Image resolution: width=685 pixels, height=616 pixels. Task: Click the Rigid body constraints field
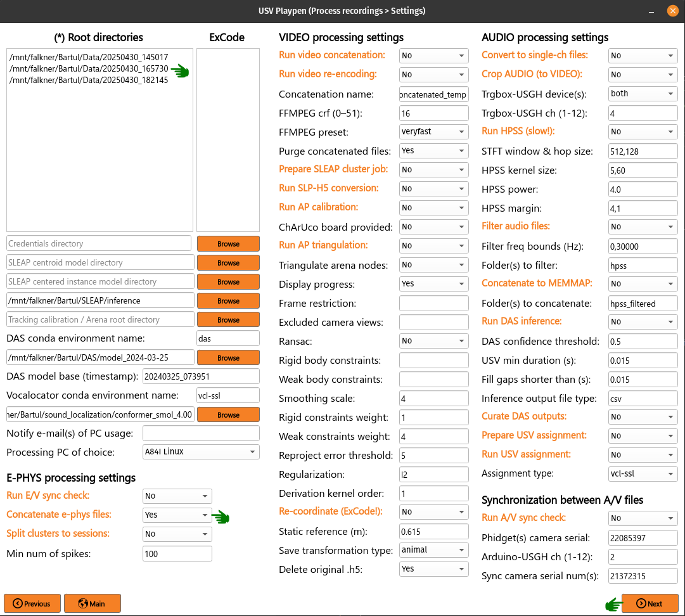click(x=433, y=361)
